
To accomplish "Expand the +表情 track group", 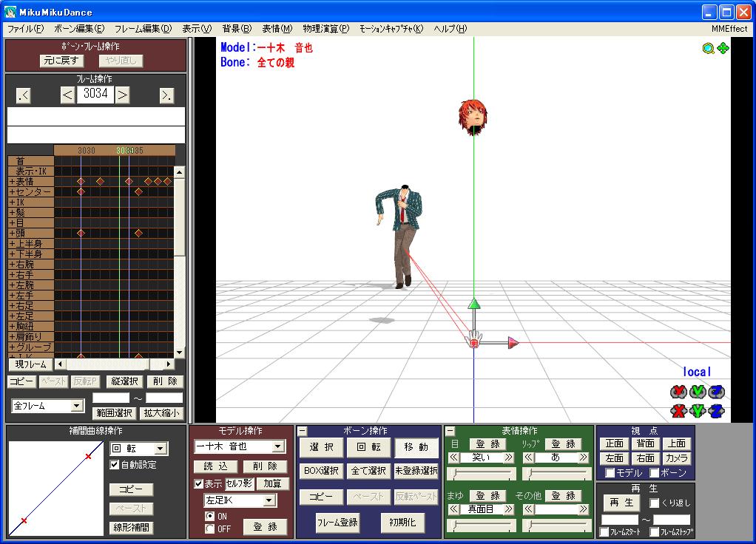I will [x=31, y=182].
